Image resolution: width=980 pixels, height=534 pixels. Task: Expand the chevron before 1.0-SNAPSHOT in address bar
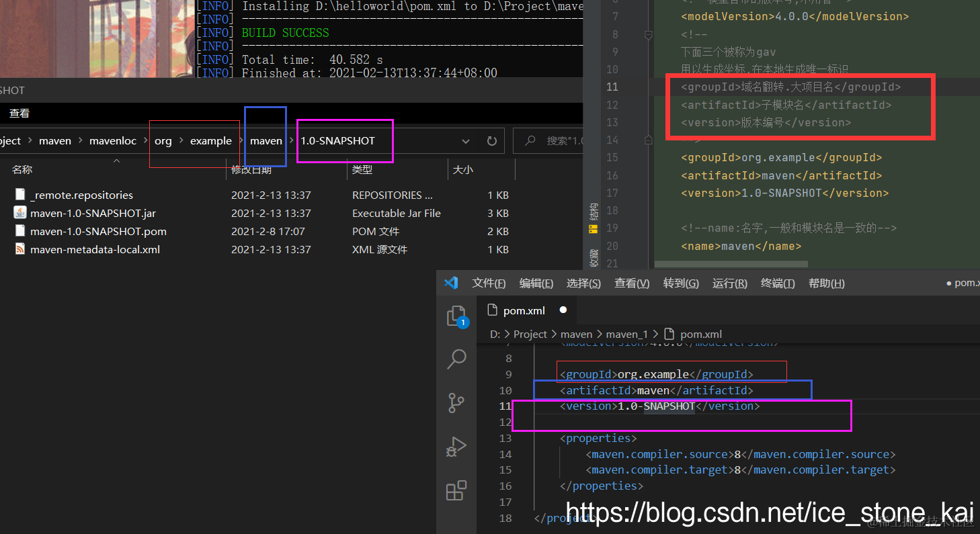pos(292,141)
